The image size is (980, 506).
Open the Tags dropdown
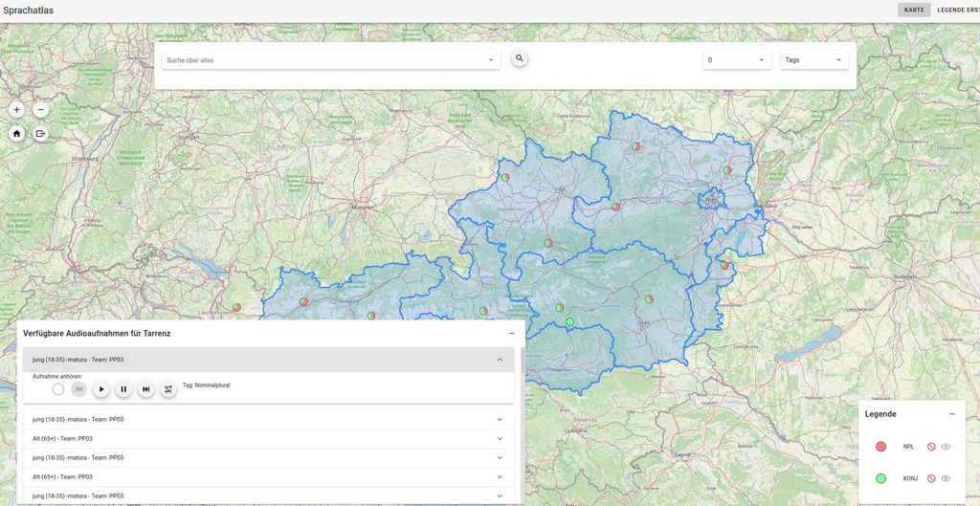pos(813,60)
